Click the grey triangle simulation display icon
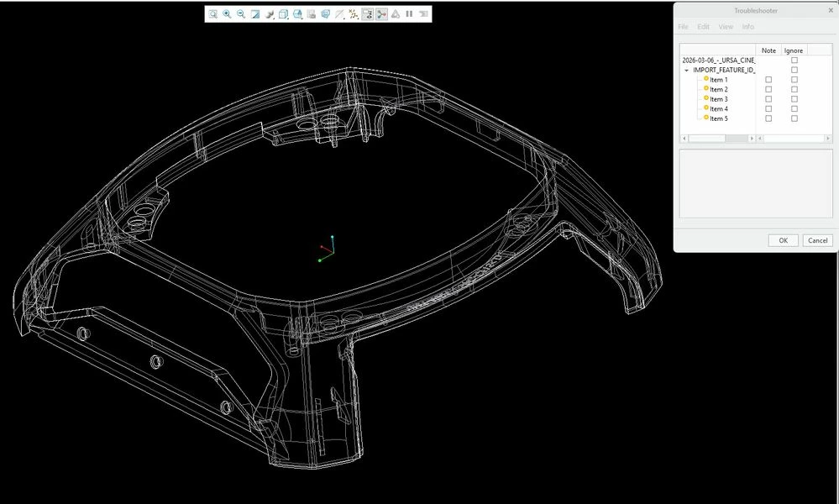 pos(396,14)
